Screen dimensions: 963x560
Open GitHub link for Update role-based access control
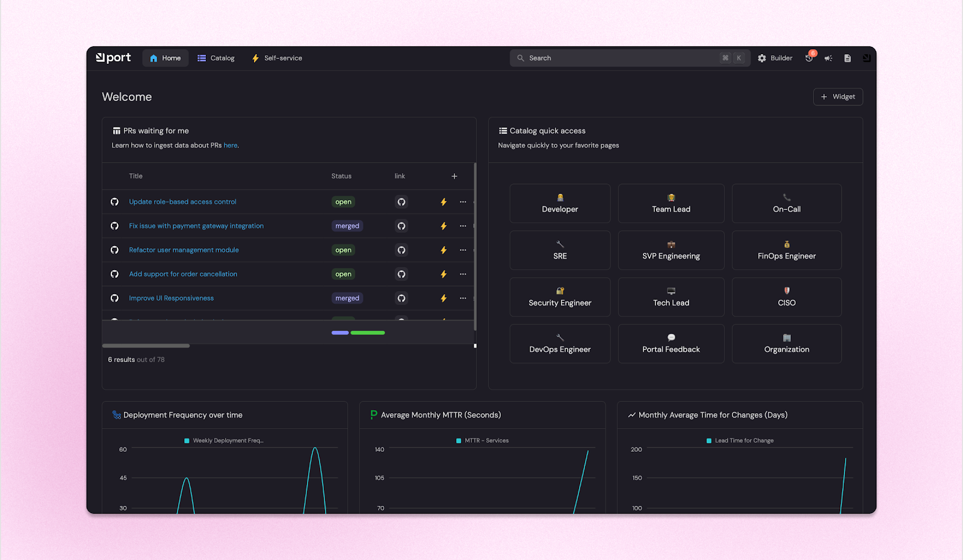click(401, 202)
